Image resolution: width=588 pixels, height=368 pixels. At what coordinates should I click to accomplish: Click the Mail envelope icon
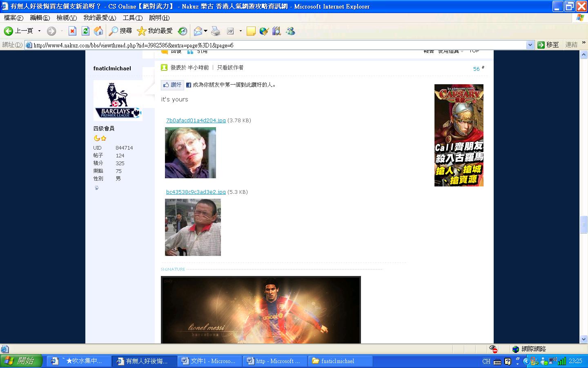coord(198,31)
